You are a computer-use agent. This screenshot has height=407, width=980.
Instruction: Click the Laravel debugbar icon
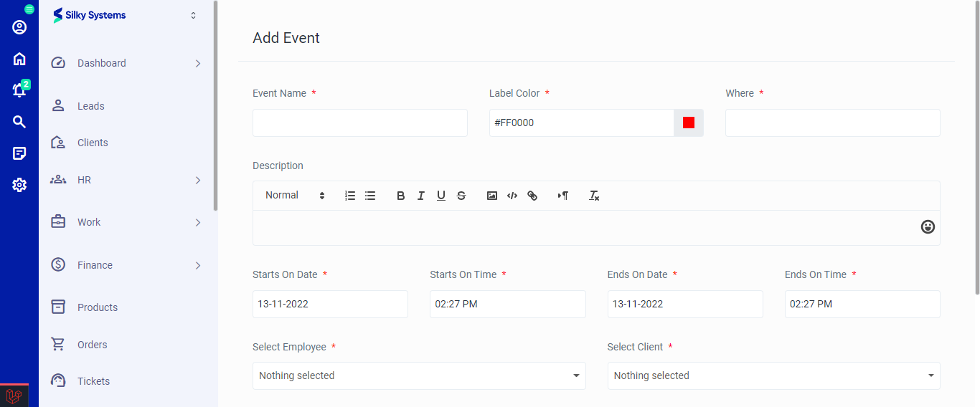point(14,396)
